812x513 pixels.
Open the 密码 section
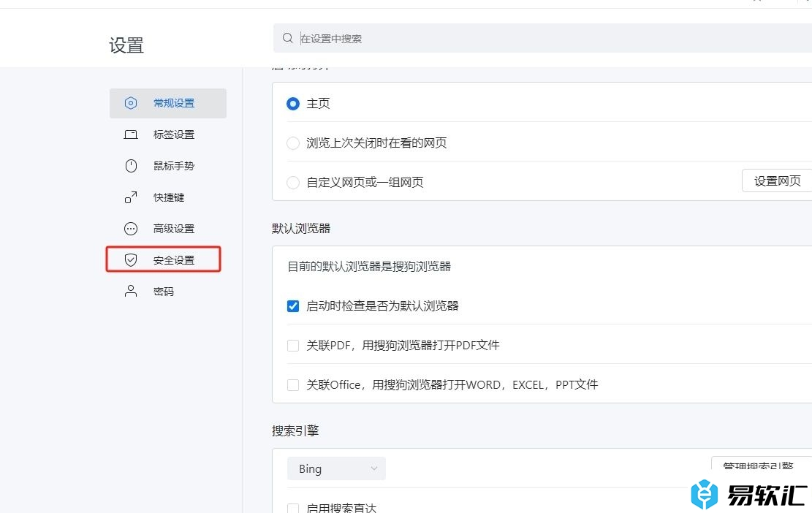click(x=168, y=292)
